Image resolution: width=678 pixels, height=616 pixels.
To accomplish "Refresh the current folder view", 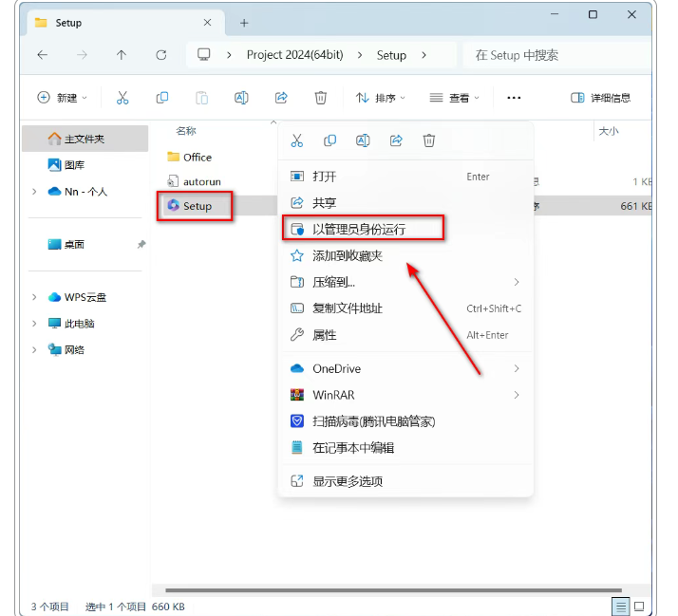I will (x=161, y=55).
